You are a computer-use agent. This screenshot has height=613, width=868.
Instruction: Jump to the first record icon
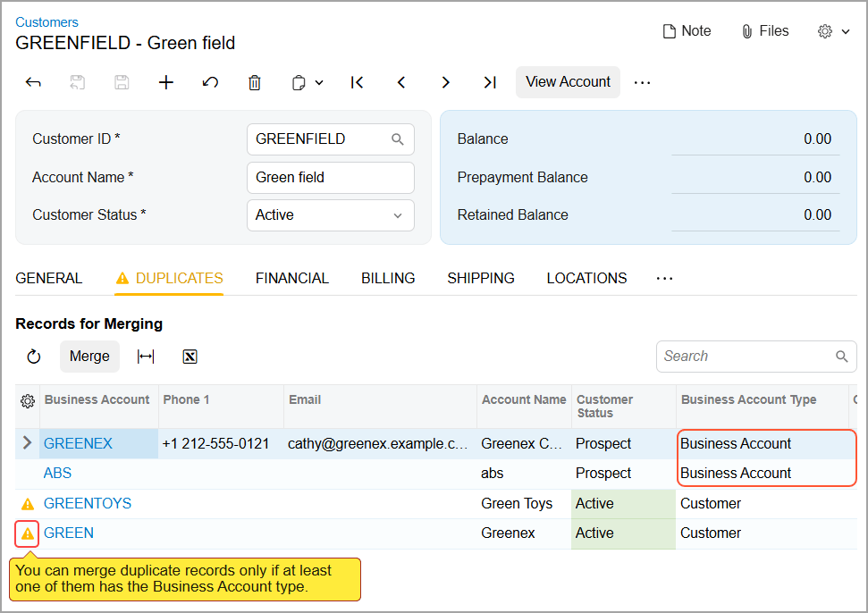[357, 82]
